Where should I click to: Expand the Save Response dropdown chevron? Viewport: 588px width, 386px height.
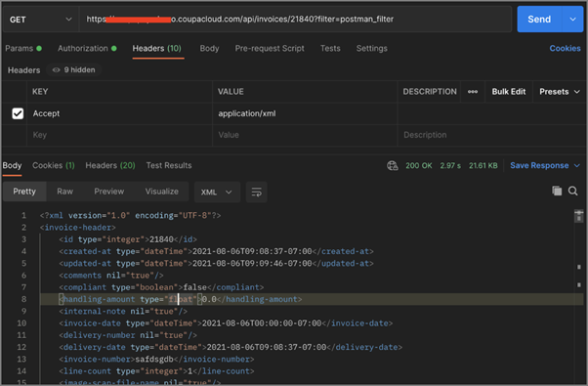coord(576,165)
